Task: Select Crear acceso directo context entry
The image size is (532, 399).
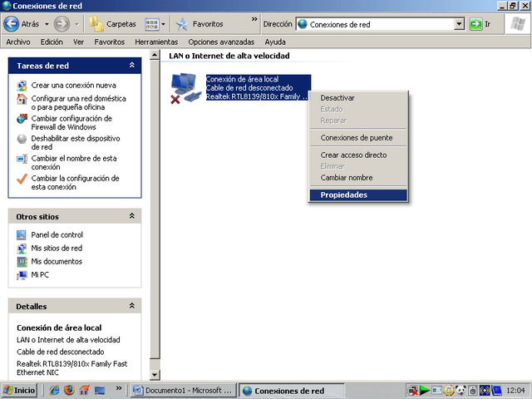Action: tap(358, 155)
